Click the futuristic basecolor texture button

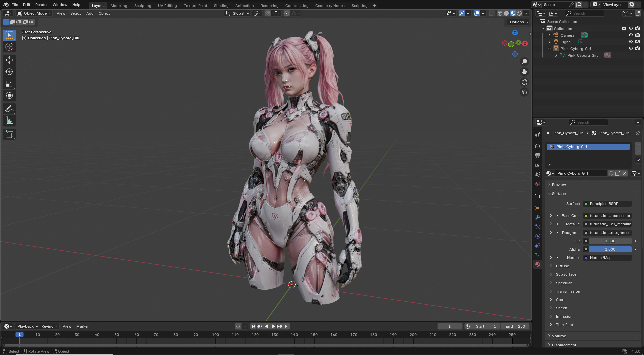tap(607, 216)
